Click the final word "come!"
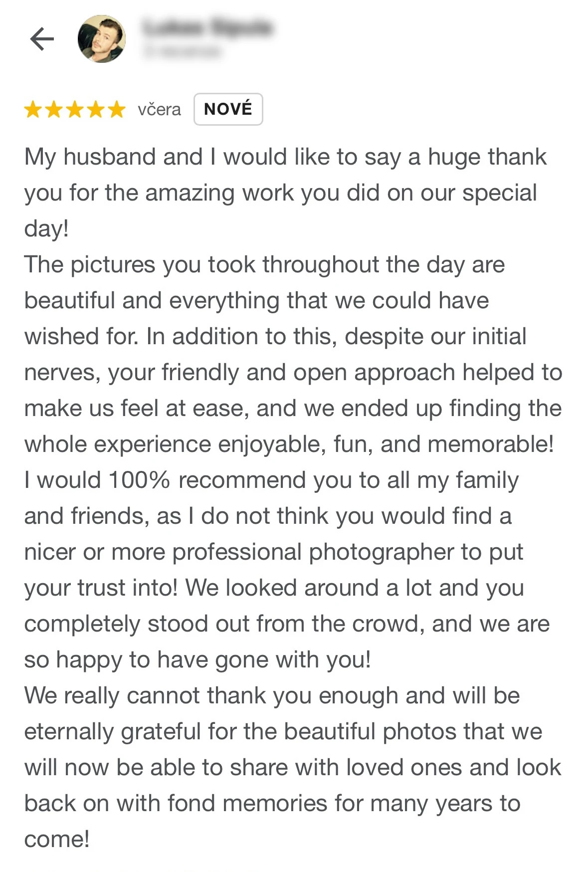 pyautogui.click(x=57, y=840)
